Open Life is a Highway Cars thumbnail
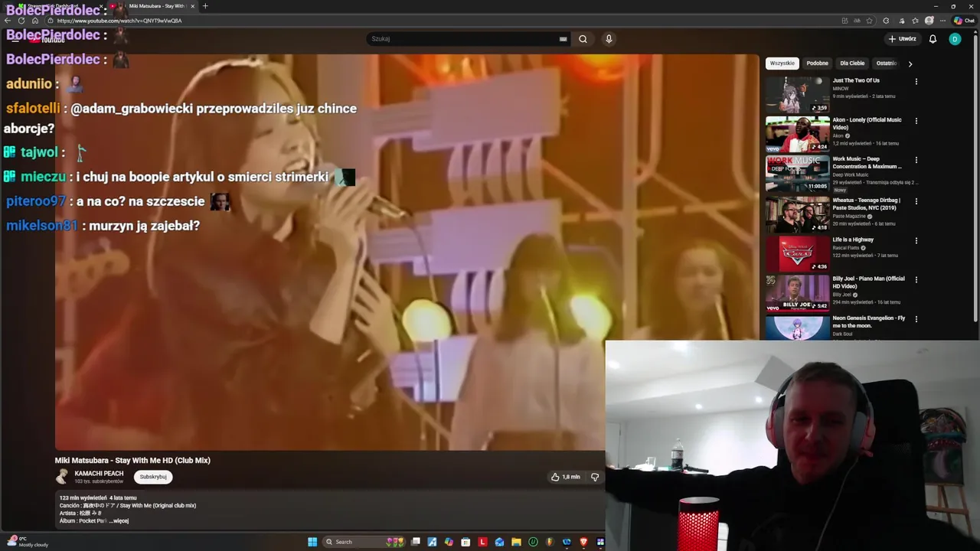 point(798,254)
